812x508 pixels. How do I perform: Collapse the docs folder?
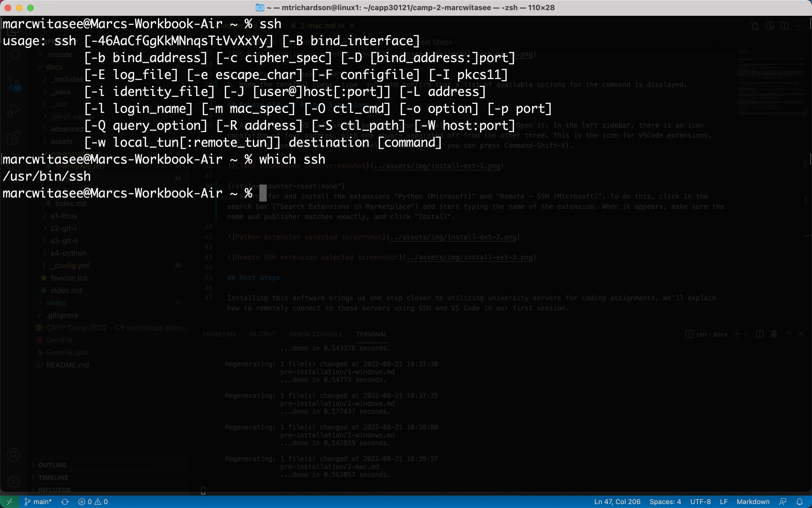point(54,67)
